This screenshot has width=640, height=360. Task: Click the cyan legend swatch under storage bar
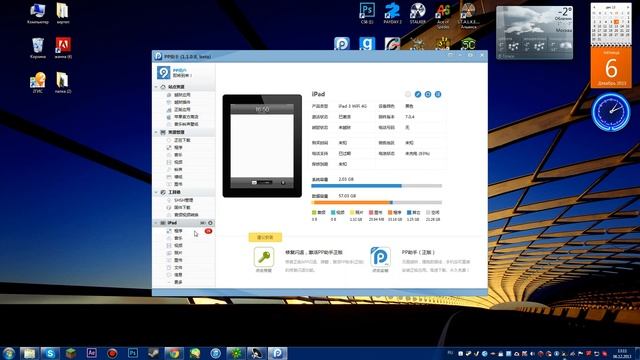click(x=333, y=212)
